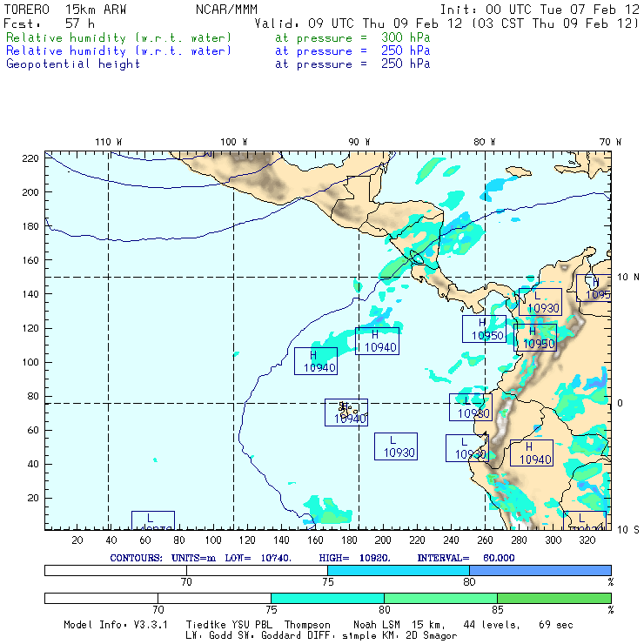Screen dimensions: 644x644
Task: Click the '220' tick on the left axis
Action: [30, 158]
